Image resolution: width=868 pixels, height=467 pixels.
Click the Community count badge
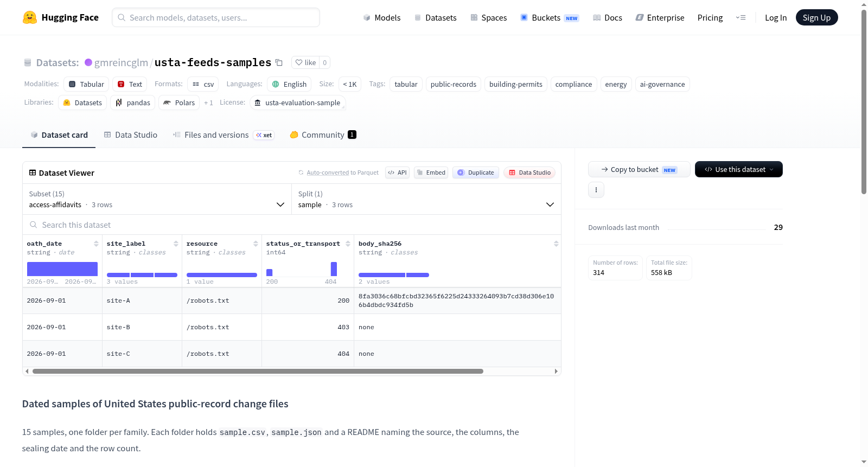coord(352,135)
